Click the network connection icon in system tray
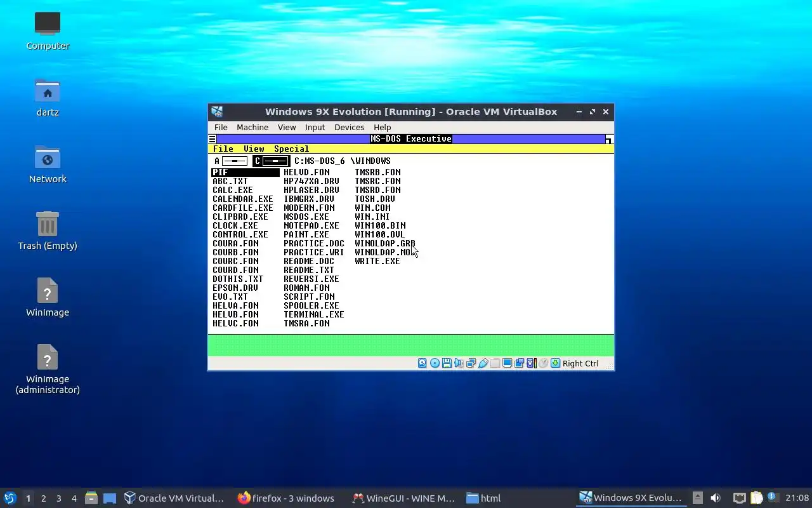 tap(739, 498)
